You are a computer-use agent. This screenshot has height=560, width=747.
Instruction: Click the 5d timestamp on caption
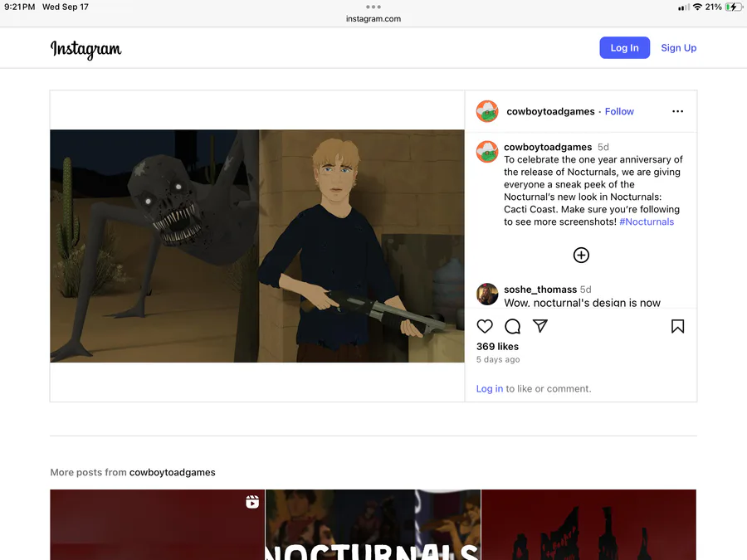(603, 147)
